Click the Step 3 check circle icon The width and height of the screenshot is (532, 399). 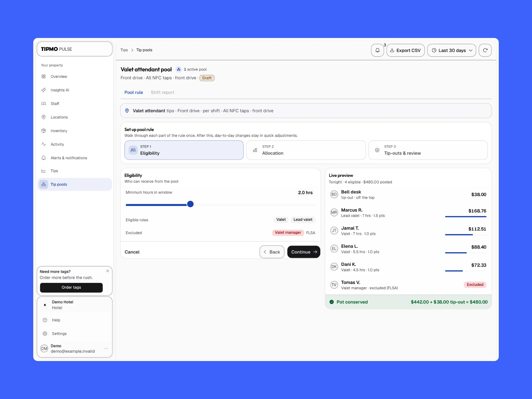pyautogui.click(x=377, y=150)
